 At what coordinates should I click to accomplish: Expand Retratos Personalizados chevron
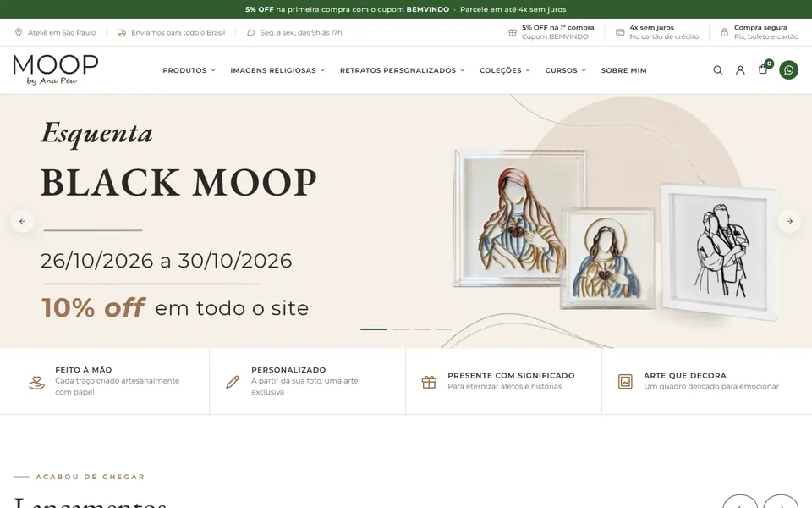coord(463,70)
